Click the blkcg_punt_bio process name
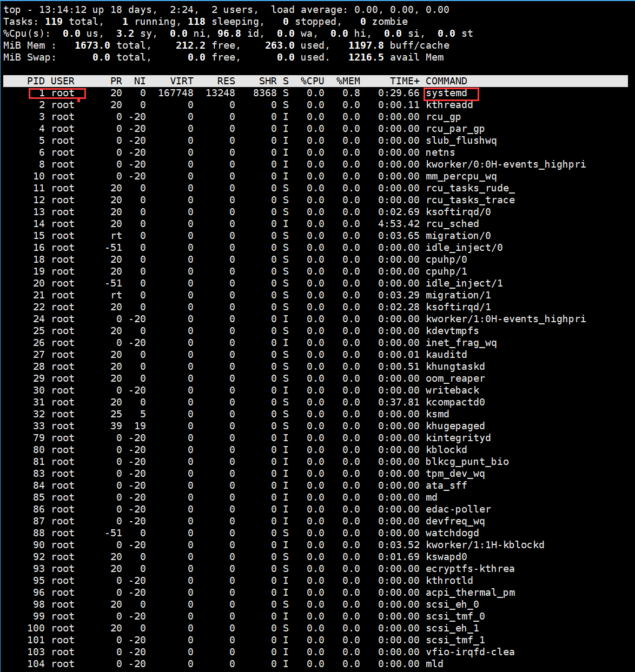The height and width of the screenshot is (672, 635). coord(467,462)
